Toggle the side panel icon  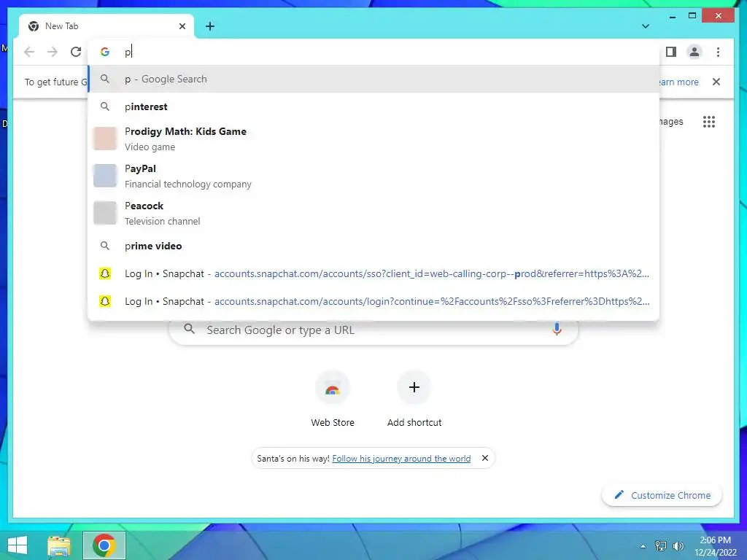click(671, 52)
